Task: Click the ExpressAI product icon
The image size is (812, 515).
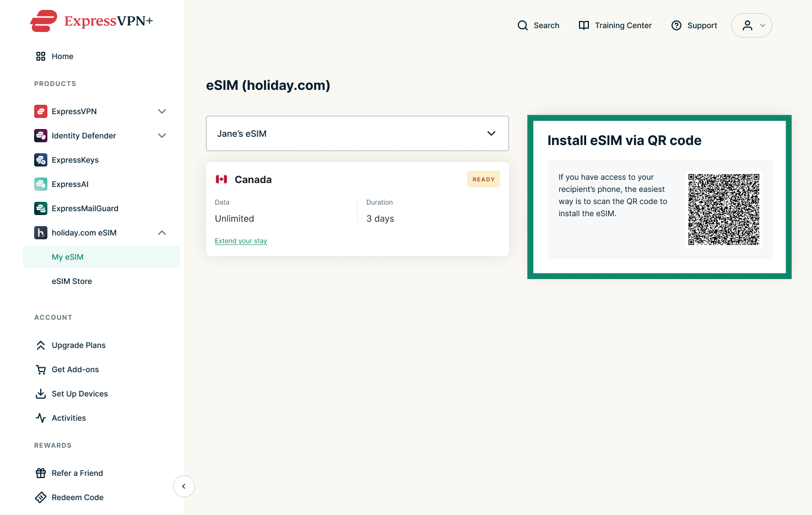Action: click(x=41, y=184)
